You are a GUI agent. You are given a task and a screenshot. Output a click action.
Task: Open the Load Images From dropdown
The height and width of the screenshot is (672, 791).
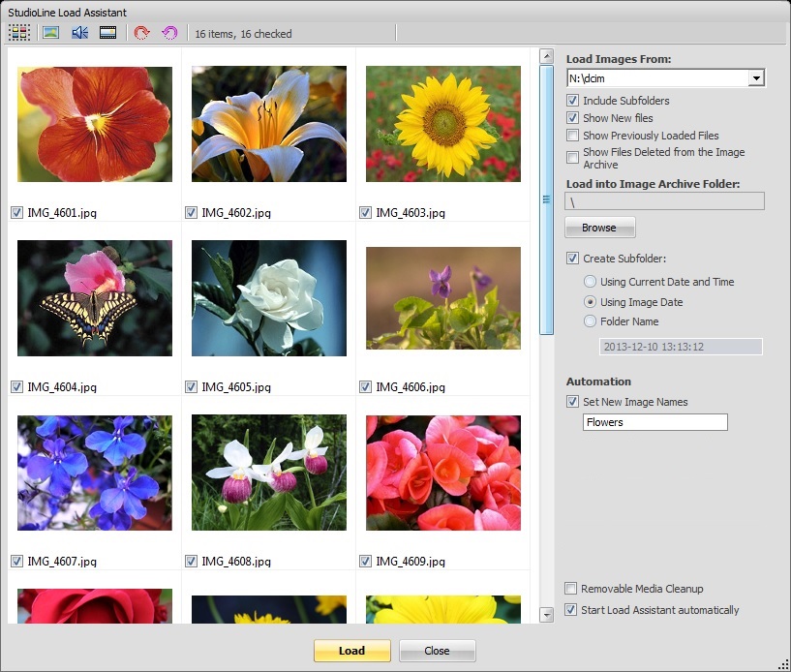click(x=755, y=78)
